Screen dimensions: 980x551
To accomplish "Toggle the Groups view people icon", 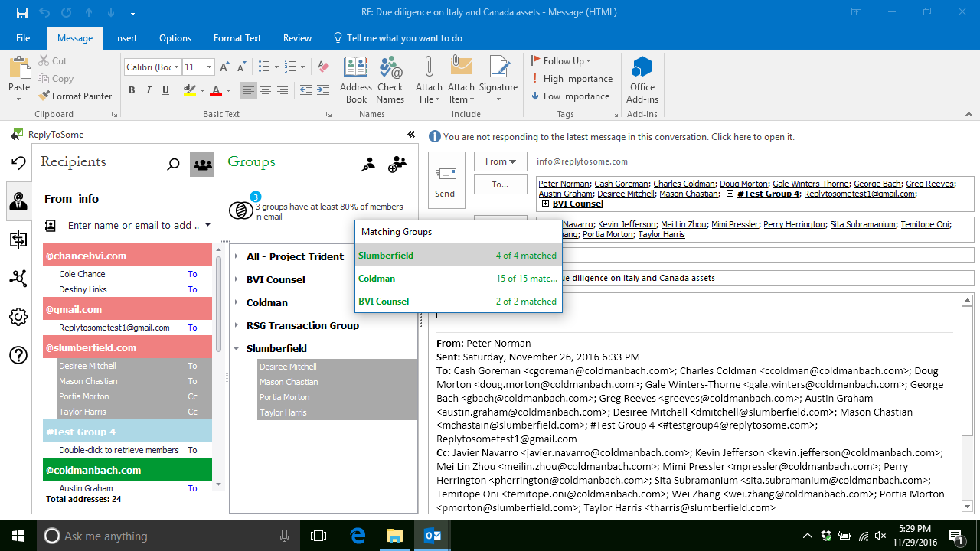I will coord(202,164).
